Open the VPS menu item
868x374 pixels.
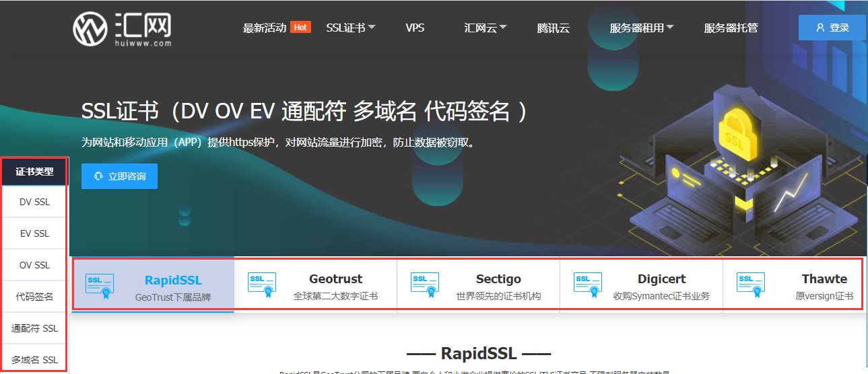pyautogui.click(x=415, y=28)
